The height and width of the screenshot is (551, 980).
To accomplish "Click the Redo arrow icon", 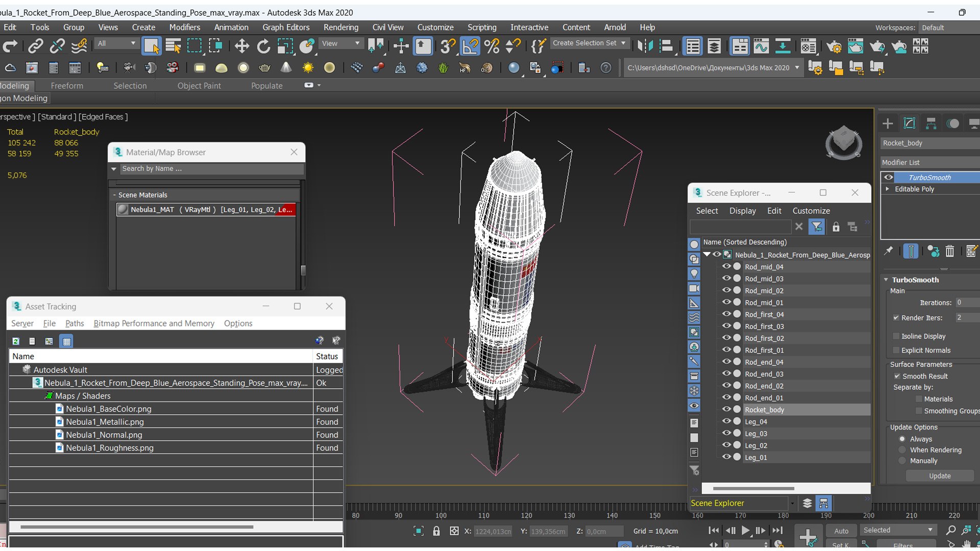I will point(10,46).
